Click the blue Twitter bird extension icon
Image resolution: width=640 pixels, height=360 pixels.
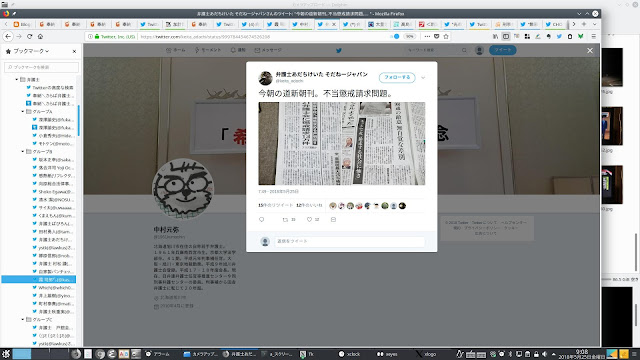(559, 36)
